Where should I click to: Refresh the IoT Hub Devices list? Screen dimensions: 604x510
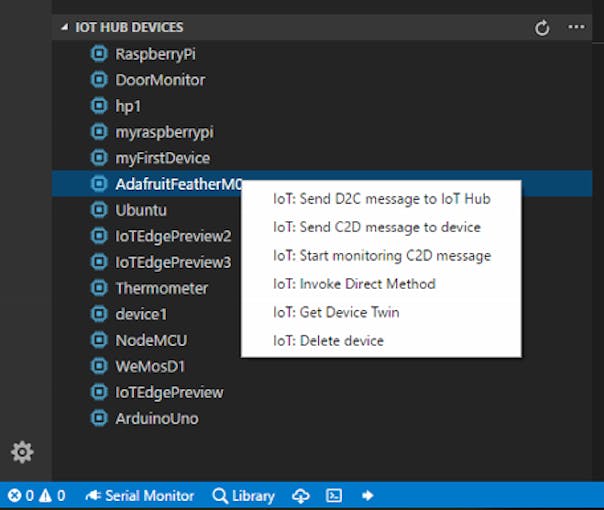pyautogui.click(x=542, y=28)
